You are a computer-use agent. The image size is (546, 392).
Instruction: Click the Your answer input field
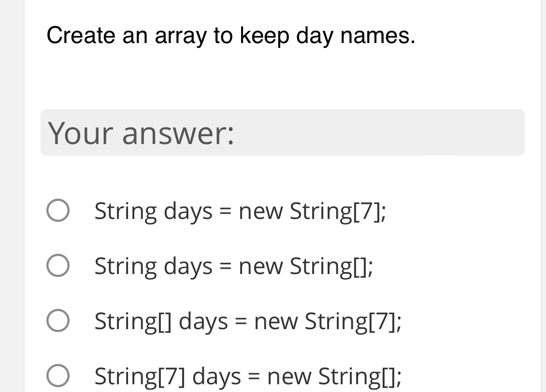tap(282, 132)
